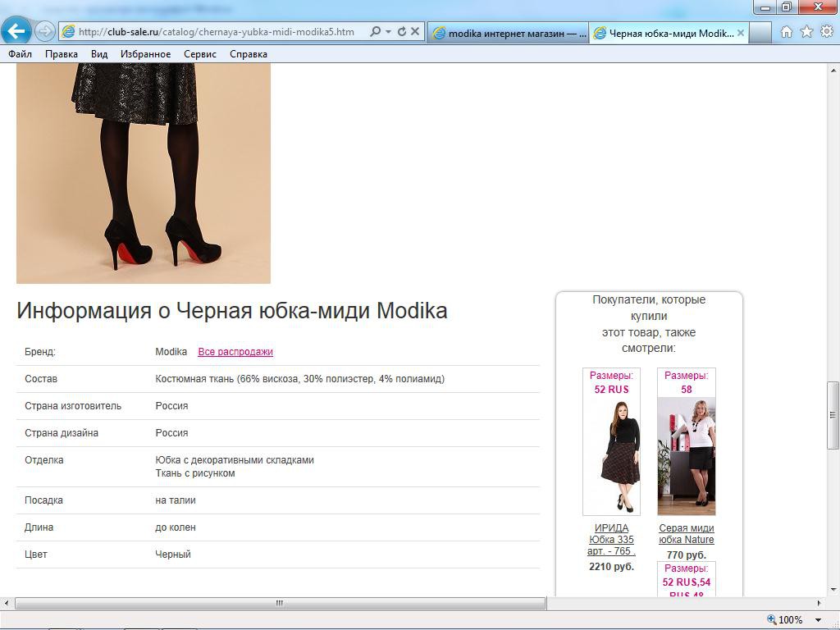Click the 'Цвет' label
Screen dimensions: 840x630
36,555
